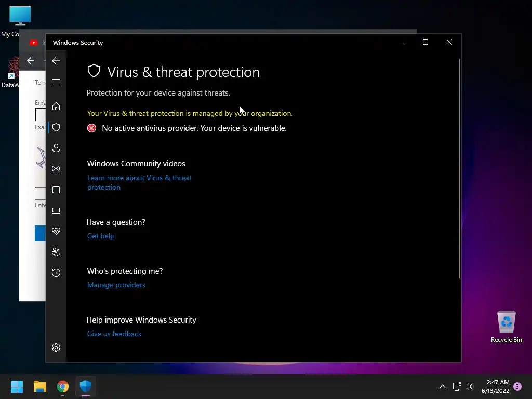Open the Manage providers link
Screen dimensions: 532x399
[116, 285]
